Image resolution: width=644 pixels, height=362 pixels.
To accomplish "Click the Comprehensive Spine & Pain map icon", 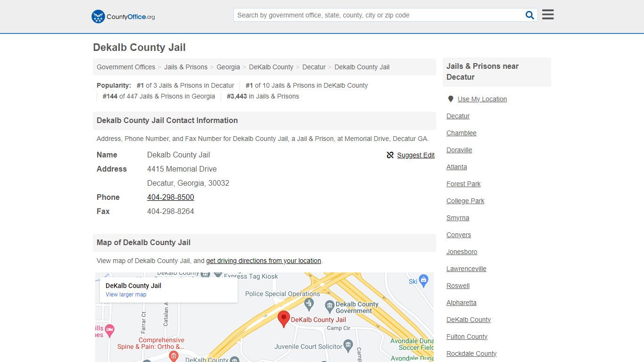I will (x=173, y=356).
